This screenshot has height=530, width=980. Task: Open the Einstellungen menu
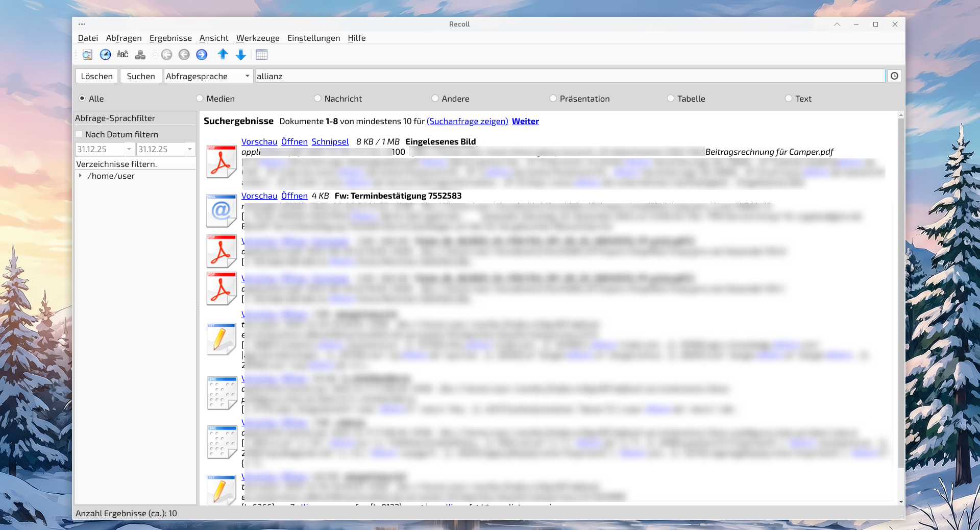pos(313,38)
